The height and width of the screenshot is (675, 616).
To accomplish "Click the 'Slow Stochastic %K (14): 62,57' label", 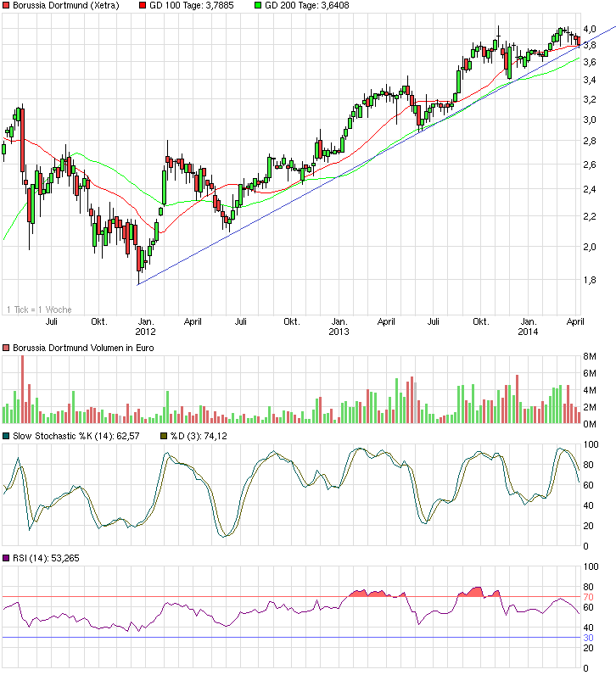I will pos(76,436).
